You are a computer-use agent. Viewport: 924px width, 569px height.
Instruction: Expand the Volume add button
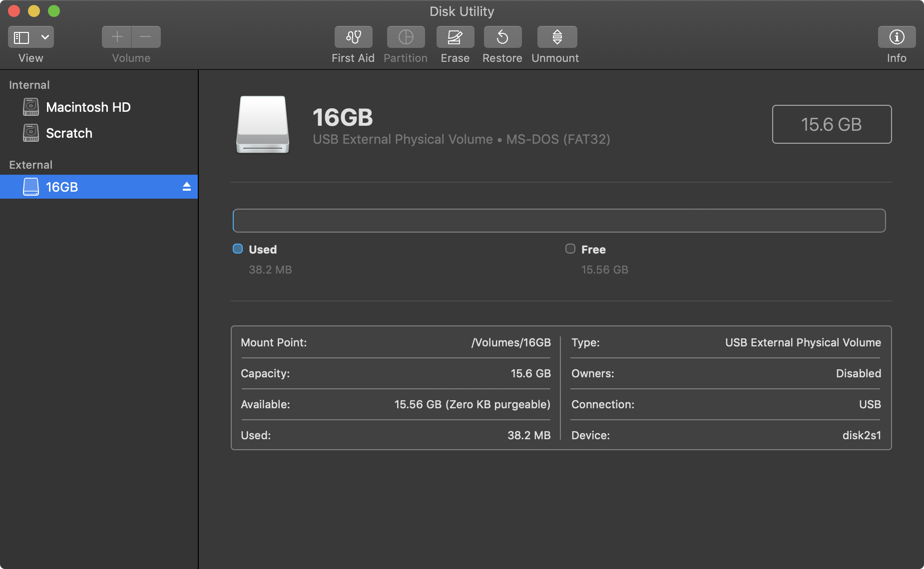pyautogui.click(x=116, y=36)
